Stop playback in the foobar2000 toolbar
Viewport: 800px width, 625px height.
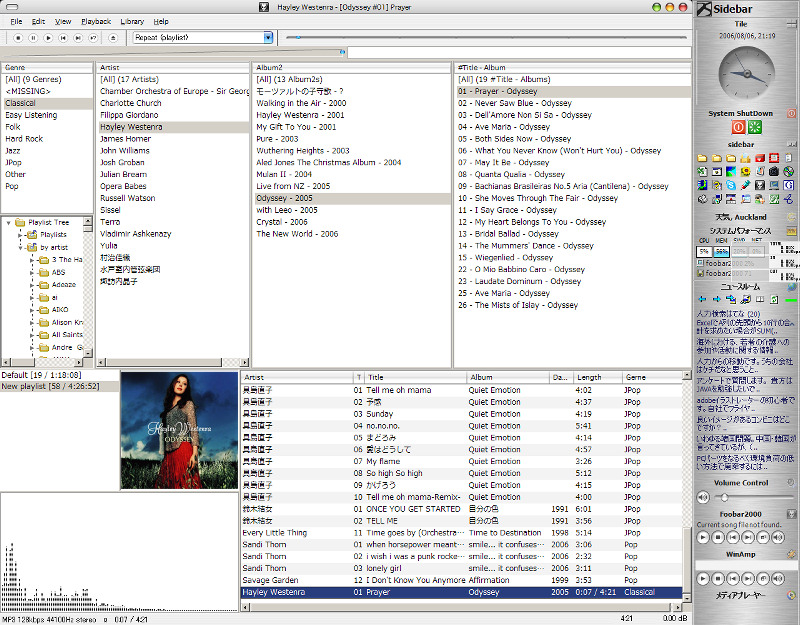pos(18,38)
